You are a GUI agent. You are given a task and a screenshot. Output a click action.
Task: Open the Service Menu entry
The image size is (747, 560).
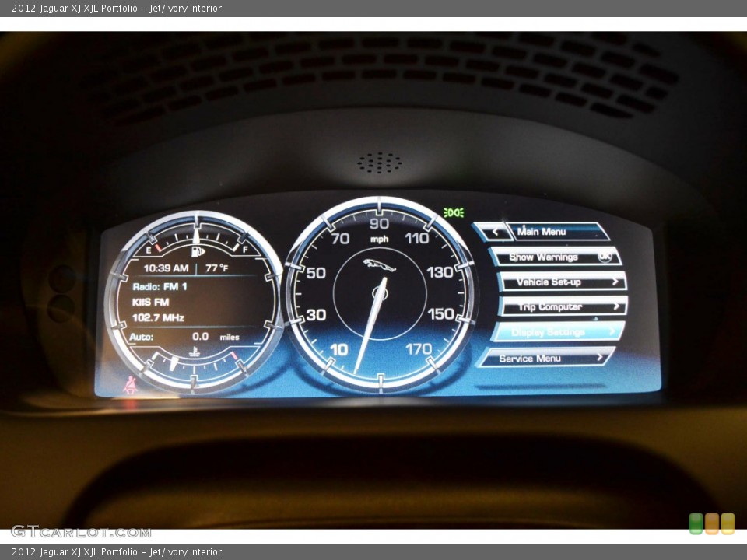coord(547,358)
